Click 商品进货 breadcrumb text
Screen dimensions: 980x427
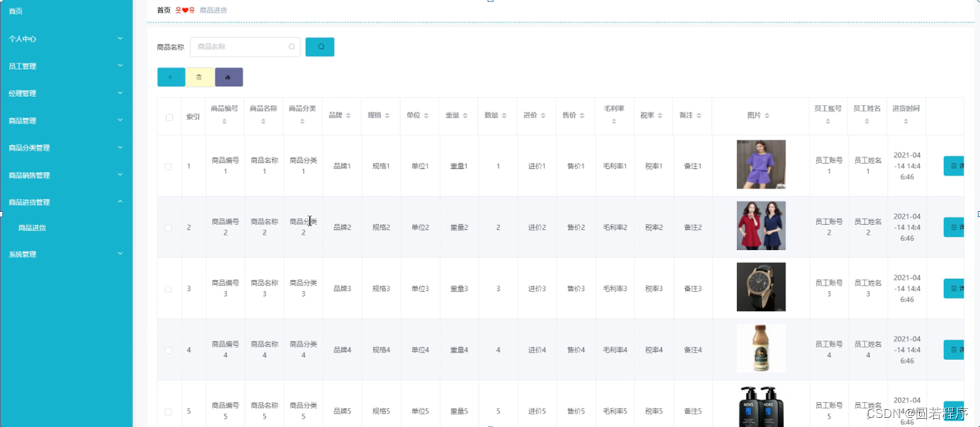tap(213, 10)
